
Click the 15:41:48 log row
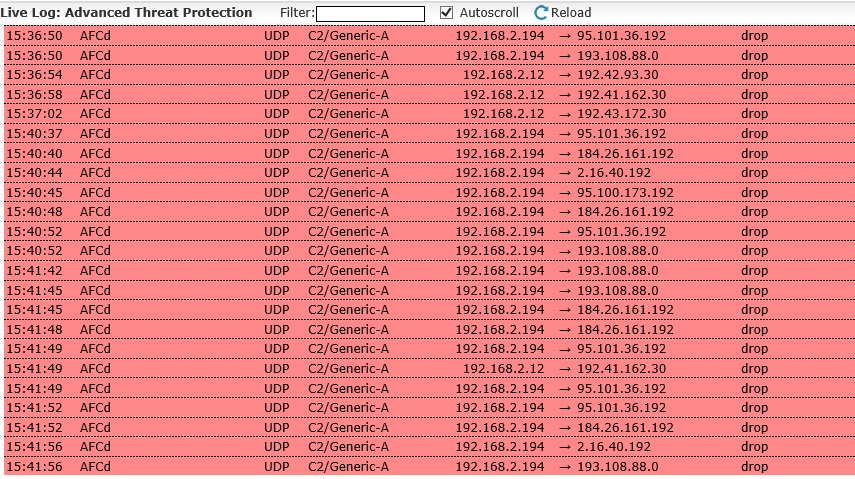pyautogui.click(x=429, y=330)
